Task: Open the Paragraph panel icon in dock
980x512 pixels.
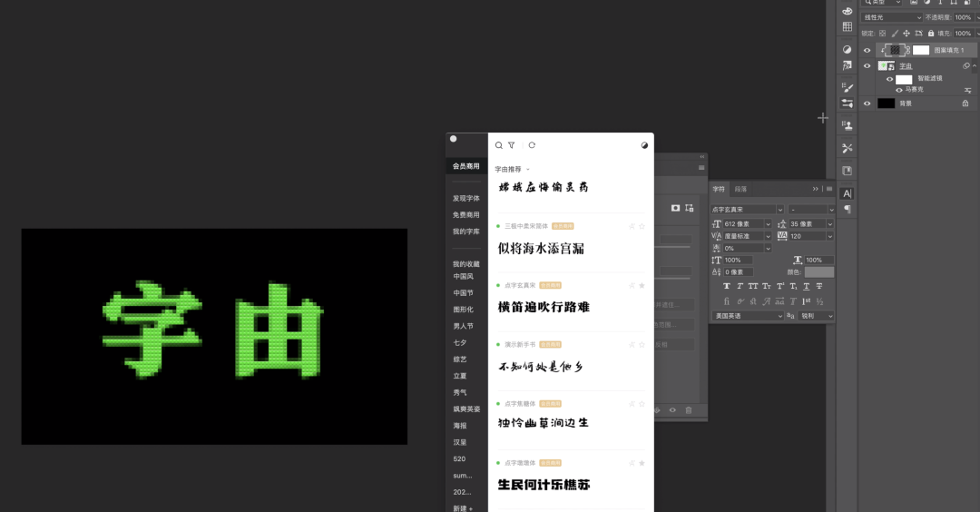Action: 847,210
